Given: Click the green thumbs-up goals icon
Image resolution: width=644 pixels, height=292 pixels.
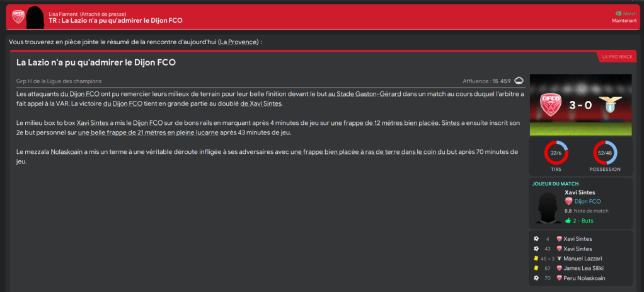Looking at the screenshot, I should pos(568,221).
